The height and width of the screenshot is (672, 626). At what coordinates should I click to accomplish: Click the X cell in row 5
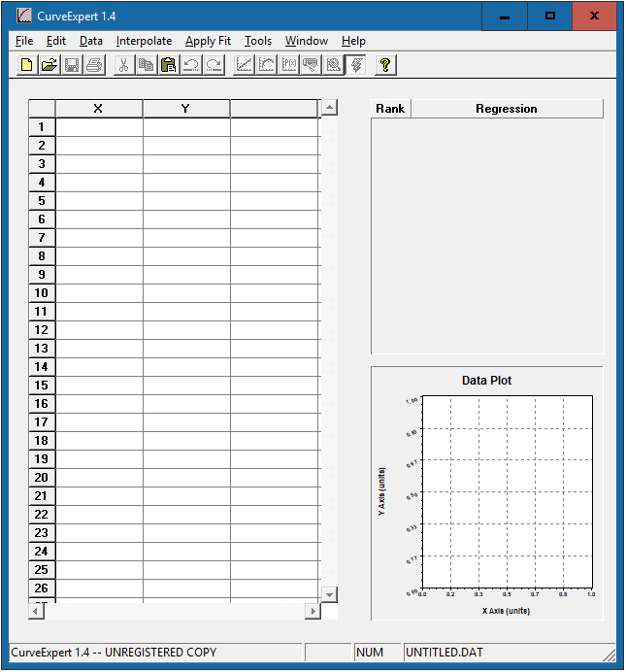(x=99, y=201)
